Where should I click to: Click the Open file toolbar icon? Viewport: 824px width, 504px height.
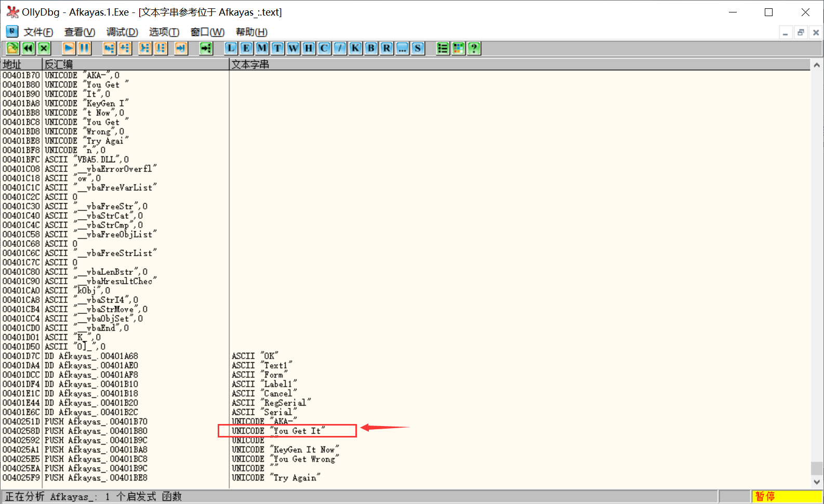[x=12, y=48]
